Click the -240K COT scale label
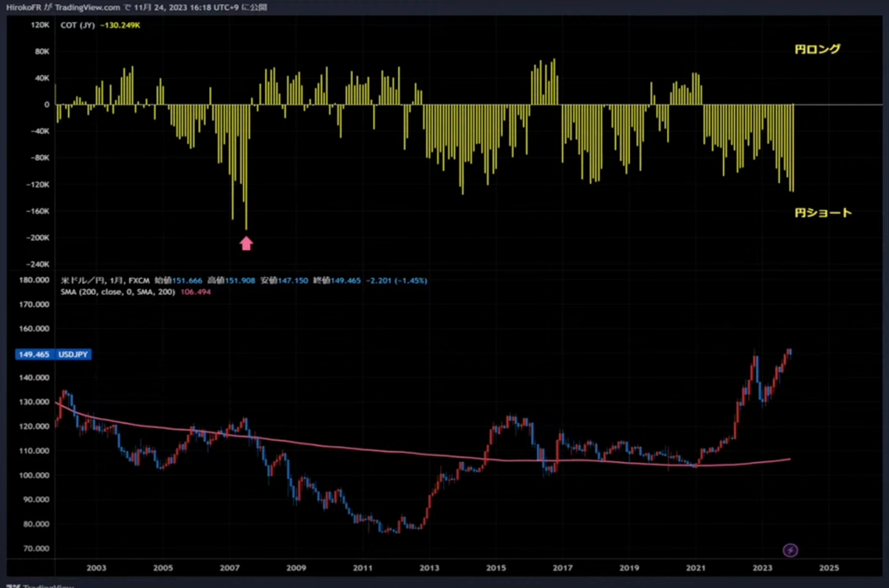This screenshot has height=588, width=889. click(38, 264)
